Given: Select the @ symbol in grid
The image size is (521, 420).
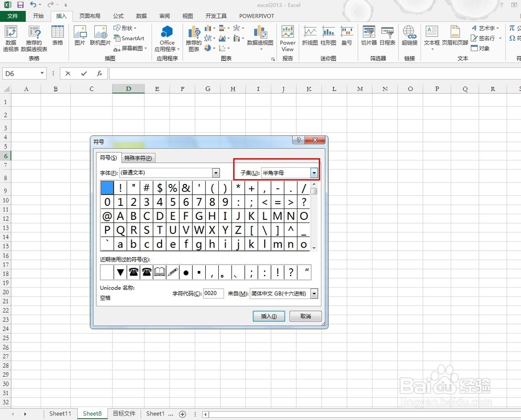Looking at the screenshot, I should [107, 216].
